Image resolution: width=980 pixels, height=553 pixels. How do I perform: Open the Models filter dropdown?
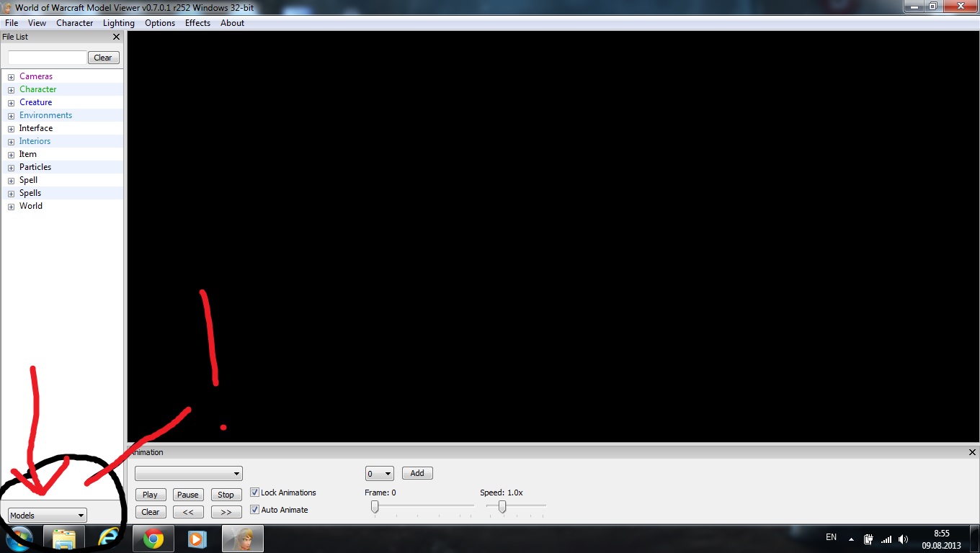(x=47, y=516)
